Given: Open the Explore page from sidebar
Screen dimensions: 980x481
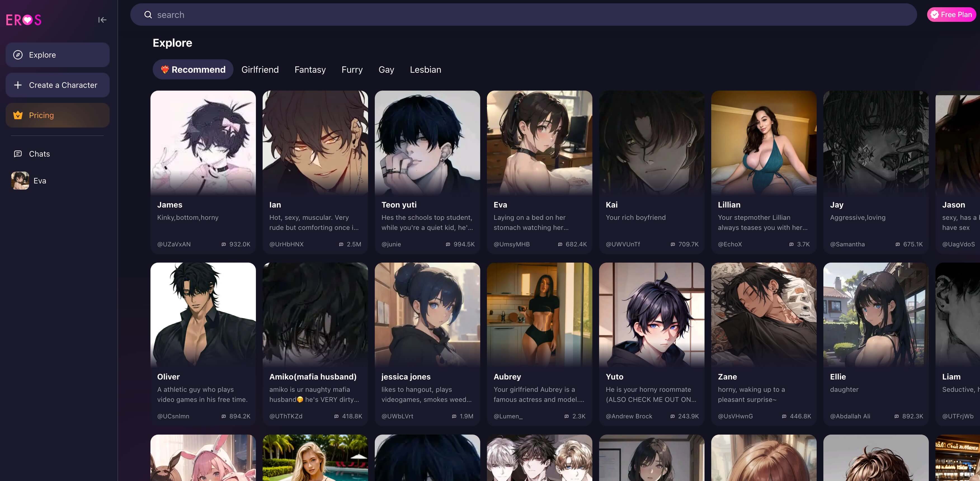Looking at the screenshot, I should click(x=57, y=55).
